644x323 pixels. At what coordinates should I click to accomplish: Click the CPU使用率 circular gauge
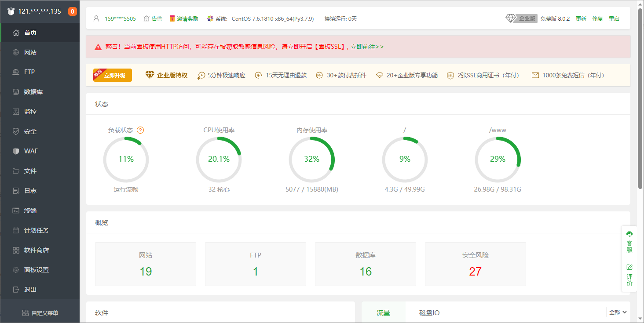(219, 159)
